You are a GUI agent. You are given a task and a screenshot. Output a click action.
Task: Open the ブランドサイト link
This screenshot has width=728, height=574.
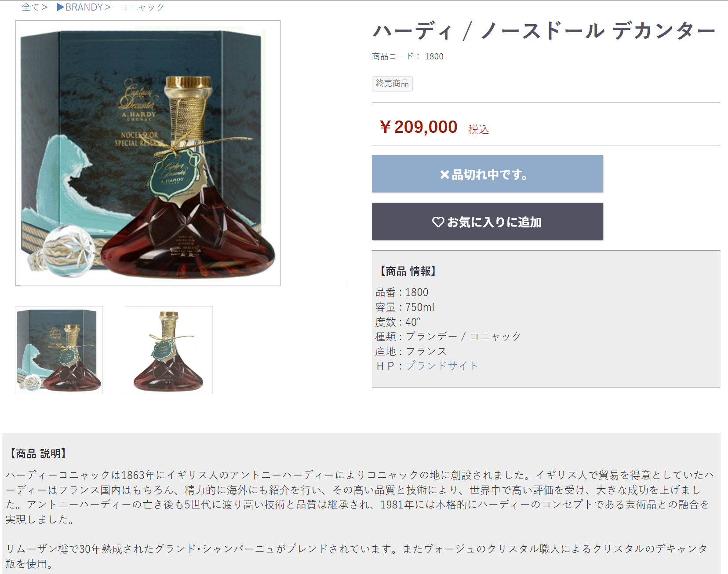point(441,366)
